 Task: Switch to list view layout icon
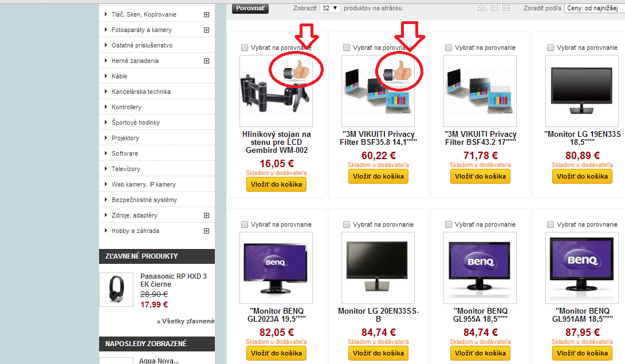coord(506,8)
